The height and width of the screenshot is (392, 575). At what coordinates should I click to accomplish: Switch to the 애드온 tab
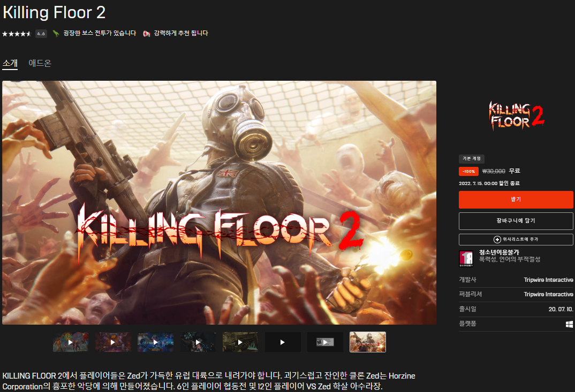[x=40, y=63]
